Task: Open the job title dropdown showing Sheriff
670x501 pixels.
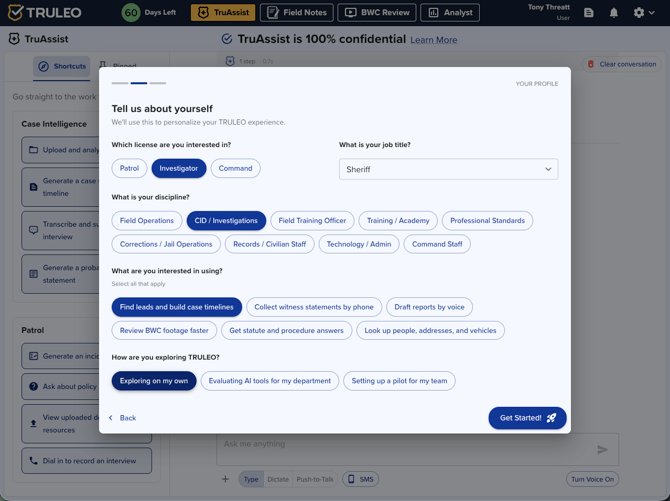Action: [448, 169]
